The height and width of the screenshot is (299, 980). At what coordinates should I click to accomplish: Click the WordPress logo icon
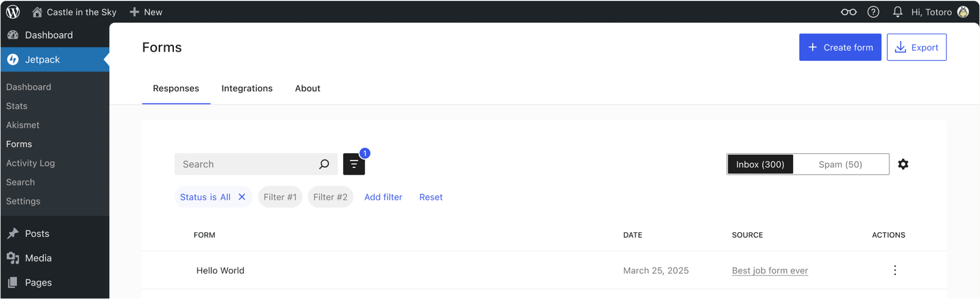[13, 12]
